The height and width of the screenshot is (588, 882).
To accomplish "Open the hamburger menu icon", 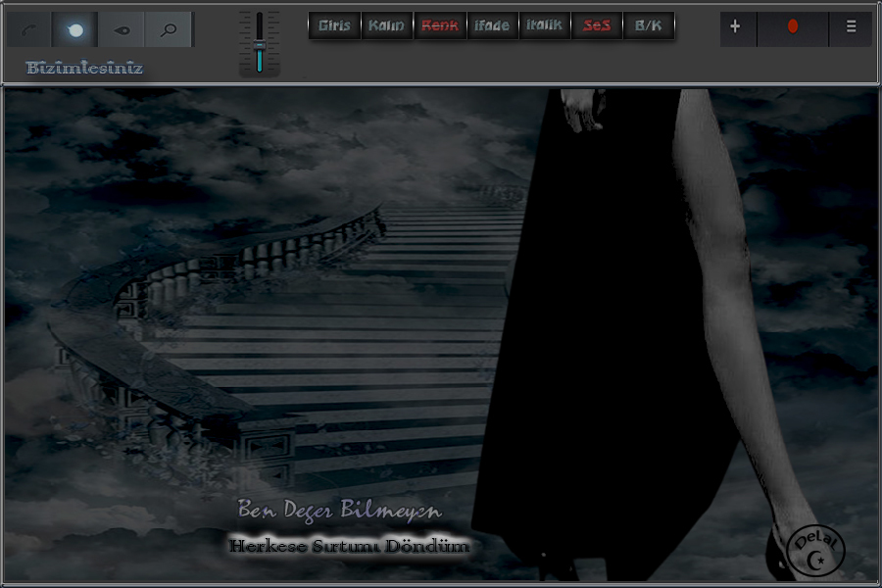I will click(x=850, y=28).
